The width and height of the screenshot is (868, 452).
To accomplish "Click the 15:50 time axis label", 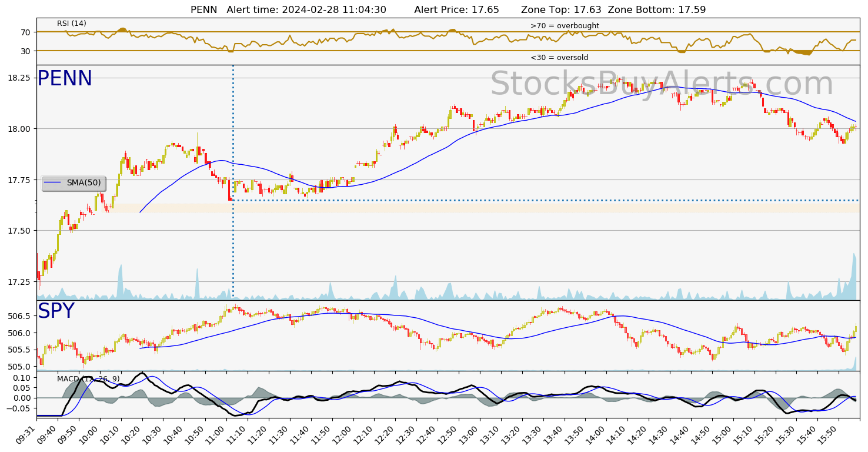I will tap(829, 436).
